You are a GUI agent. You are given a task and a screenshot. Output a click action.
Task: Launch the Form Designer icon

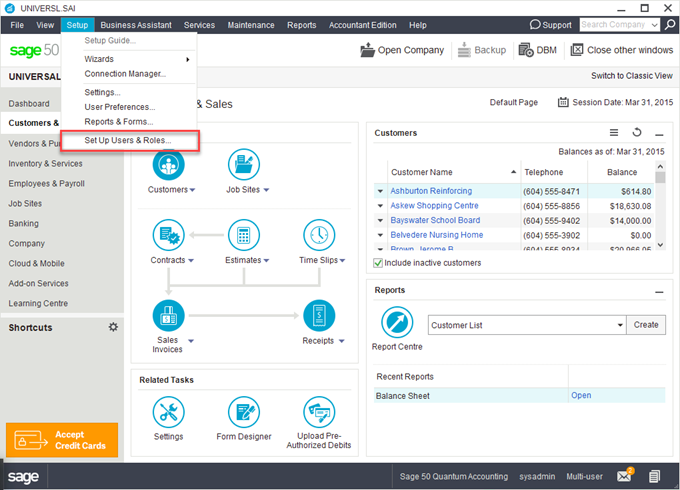[244, 412]
